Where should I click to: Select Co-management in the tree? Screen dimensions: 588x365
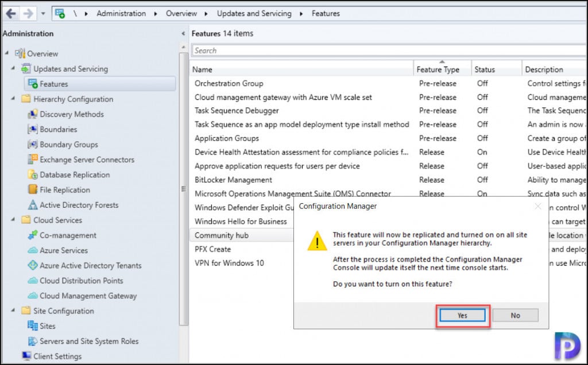click(68, 235)
